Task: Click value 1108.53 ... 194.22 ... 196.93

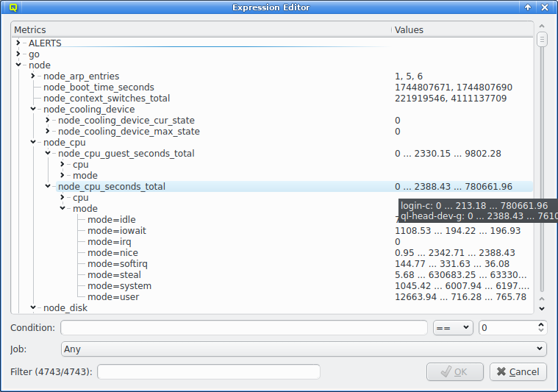Action: [457, 231]
